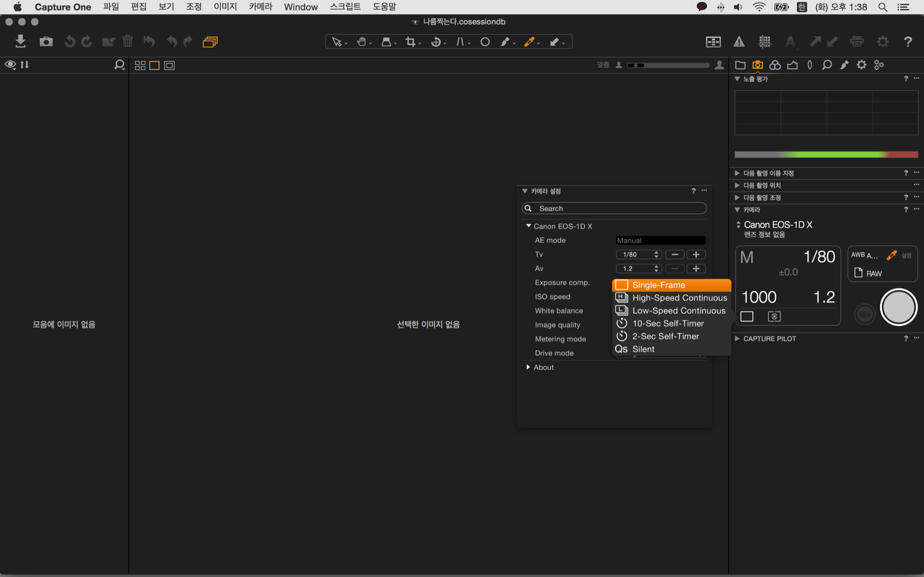Select the hand pan tool

[361, 42]
